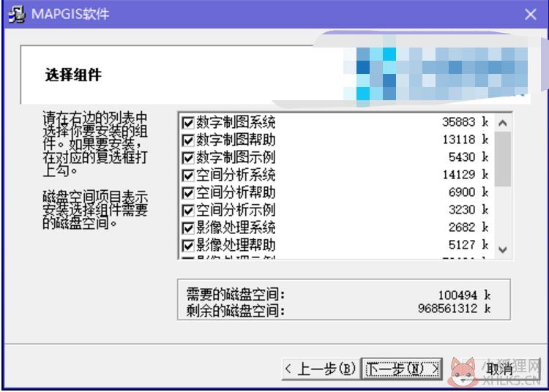Select the 35883 k size value
Viewport: 549px width, 392px height.
pyautogui.click(x=466, y=122)
